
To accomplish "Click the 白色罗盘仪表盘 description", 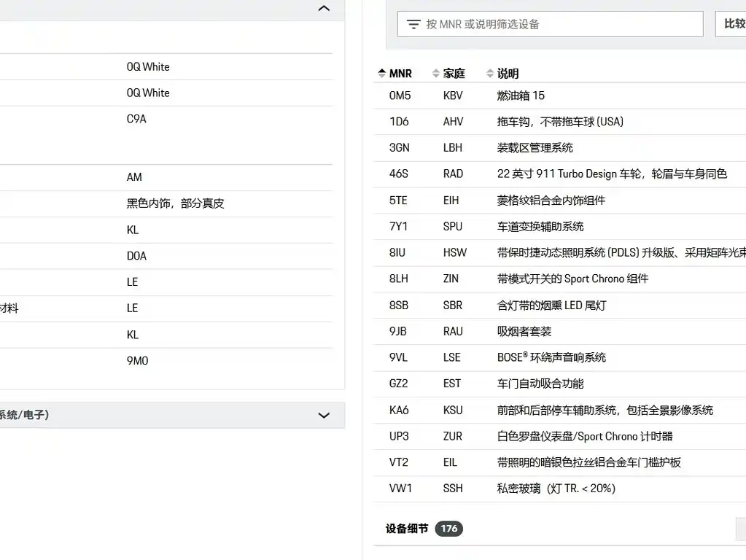I will click(585, 436).
